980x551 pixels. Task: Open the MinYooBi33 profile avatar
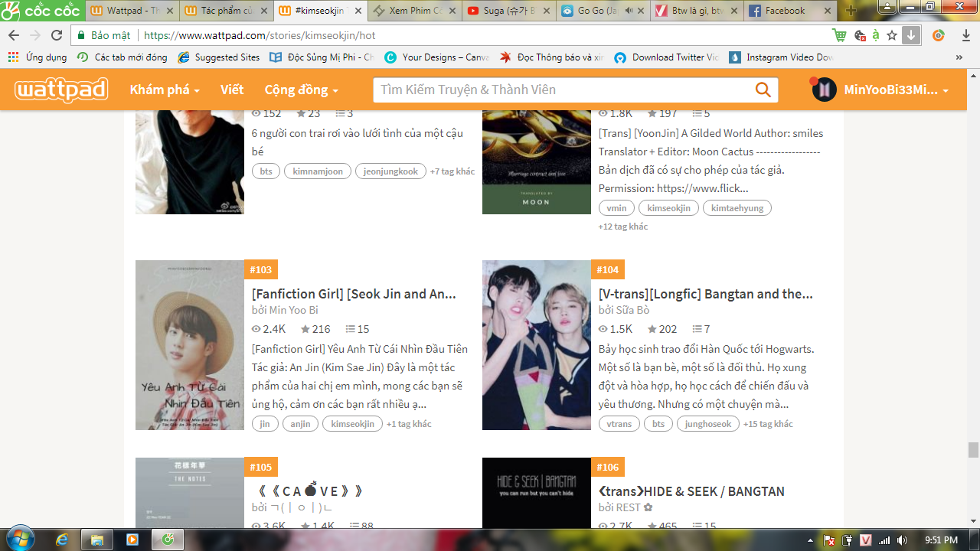tap(824, 90)
